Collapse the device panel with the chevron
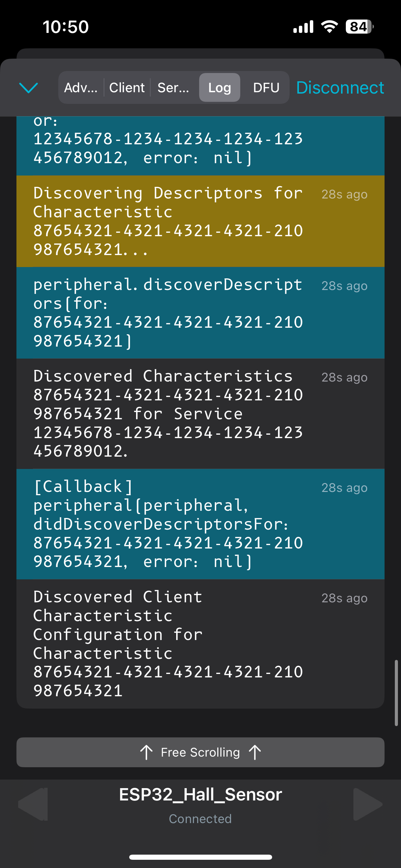The height and width of the screenshot is (868, 401). (x=28, y=88)
